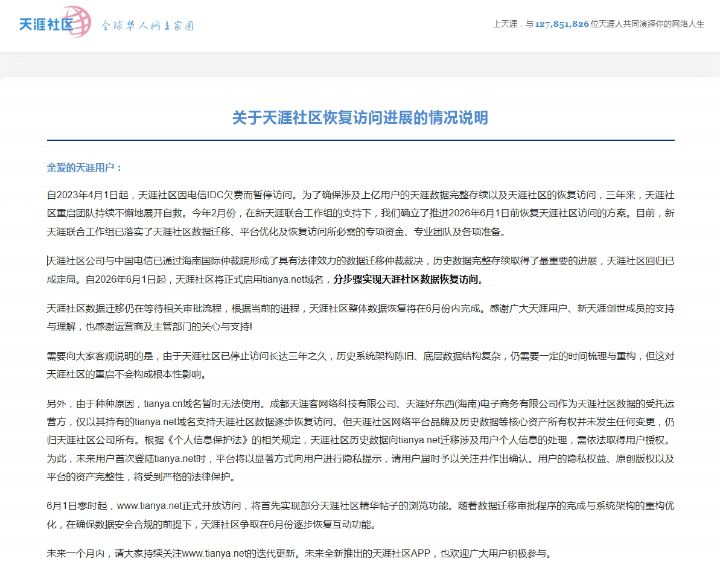Click the bold text 分步骤实现天涯社区数据恢复访问
The height and width of the screenshot is (569, 720).
point(405,279)
